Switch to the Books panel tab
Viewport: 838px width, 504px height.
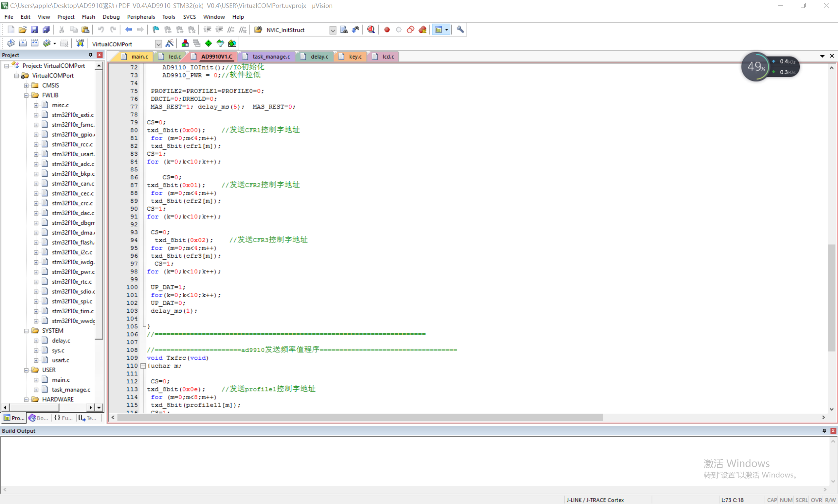point(38,418)
